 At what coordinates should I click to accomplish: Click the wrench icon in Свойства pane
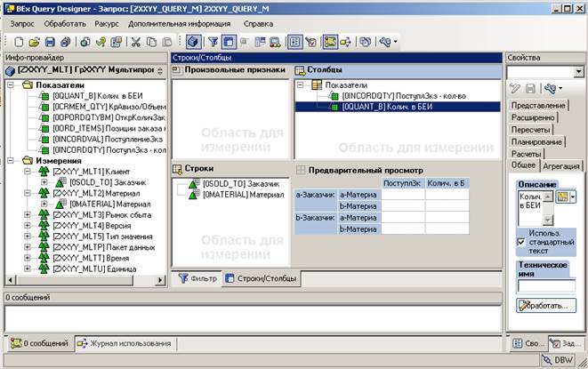coord(550,89)
